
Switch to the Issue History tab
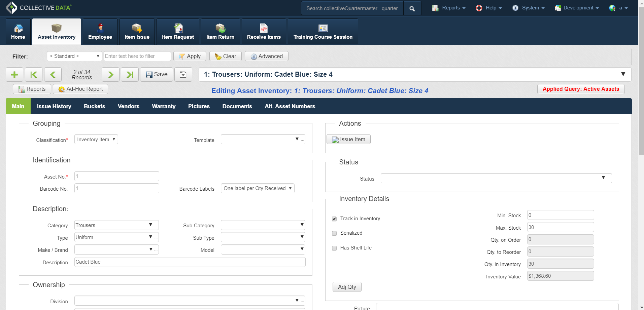[54, 106]
